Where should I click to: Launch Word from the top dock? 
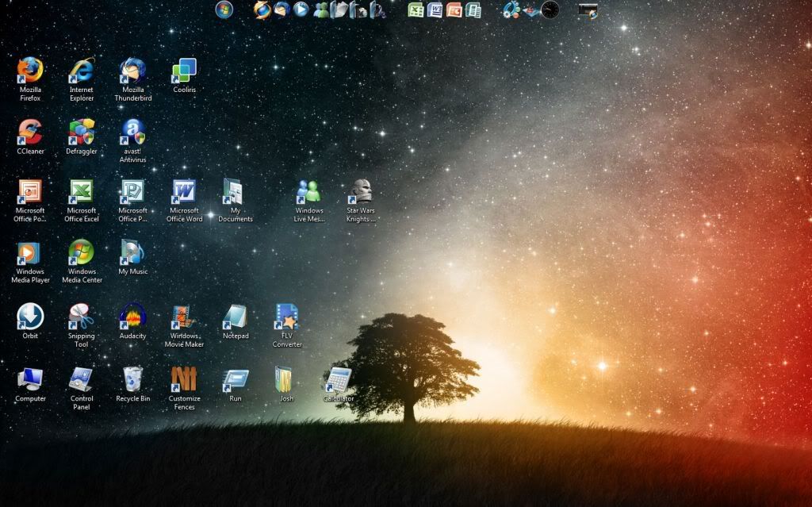tap(435, 10)
